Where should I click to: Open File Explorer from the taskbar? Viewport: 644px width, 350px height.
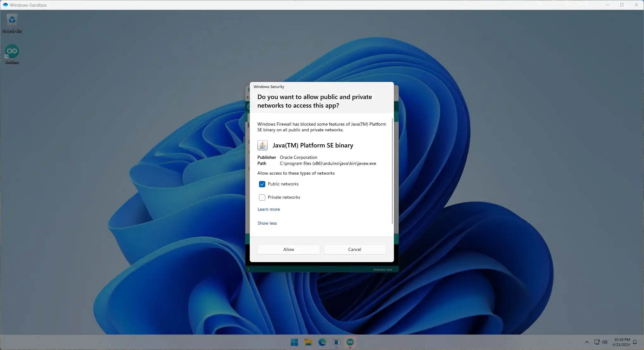(x=308, y=342)
